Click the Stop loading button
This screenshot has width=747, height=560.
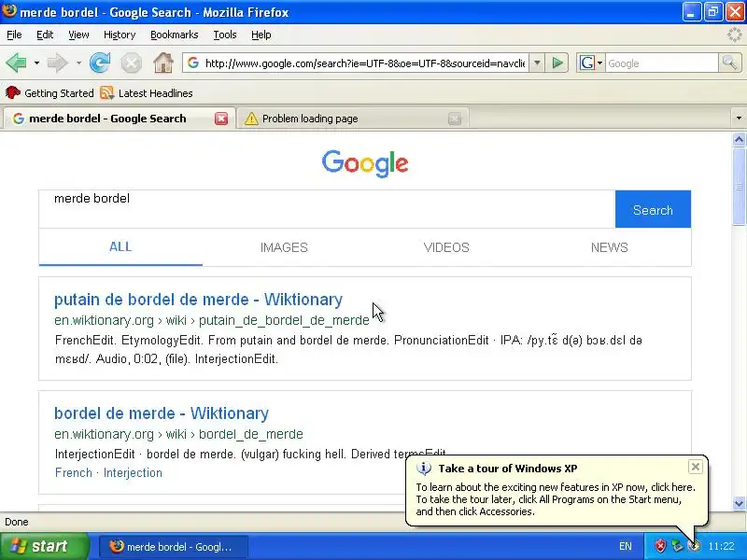click(x=131, y=63)
